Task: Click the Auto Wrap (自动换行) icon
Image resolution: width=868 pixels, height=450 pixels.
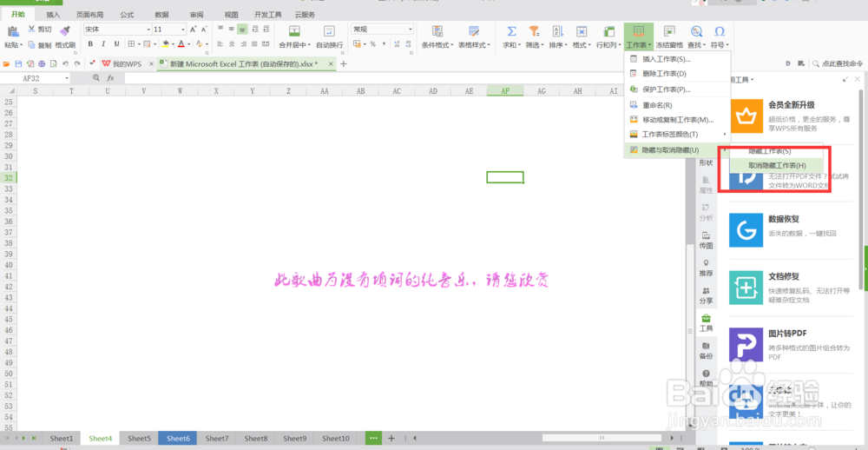Action: coord(329,31)
